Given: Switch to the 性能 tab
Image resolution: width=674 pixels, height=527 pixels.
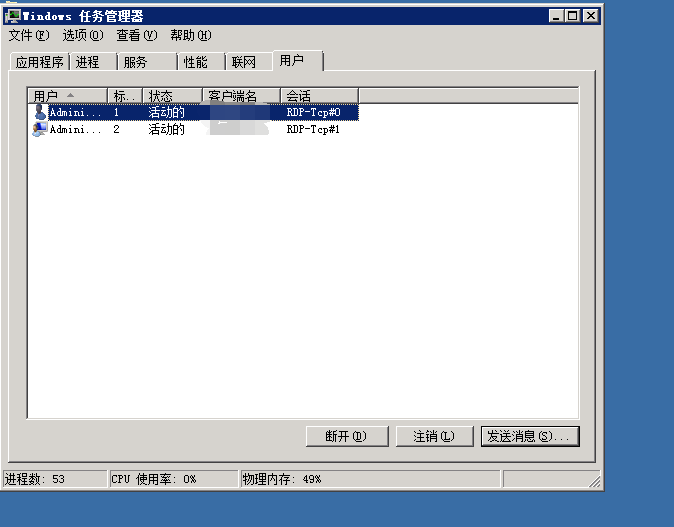Looking at the screenshot, I should pyautogui.click(x=202, y=62).
